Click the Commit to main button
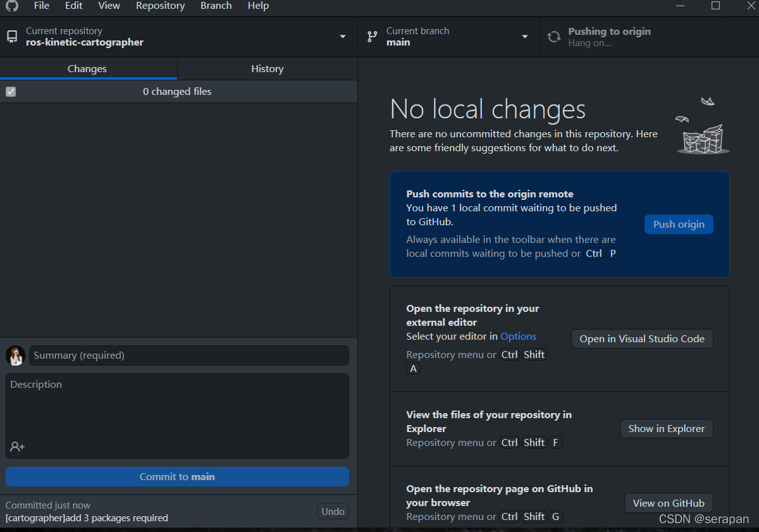The image size is (759, 532). [x=177, y=477]
